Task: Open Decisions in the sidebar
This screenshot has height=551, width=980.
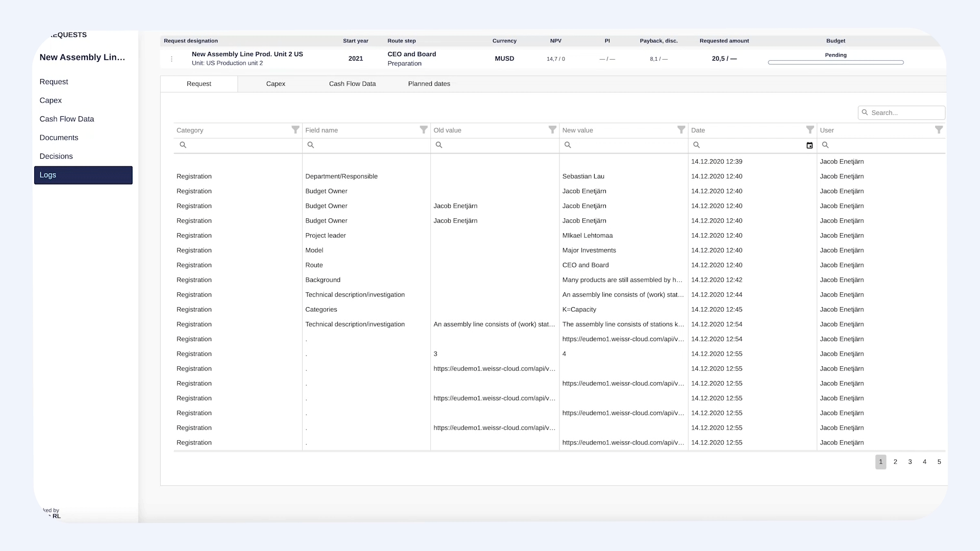Action: pos(56,156)
